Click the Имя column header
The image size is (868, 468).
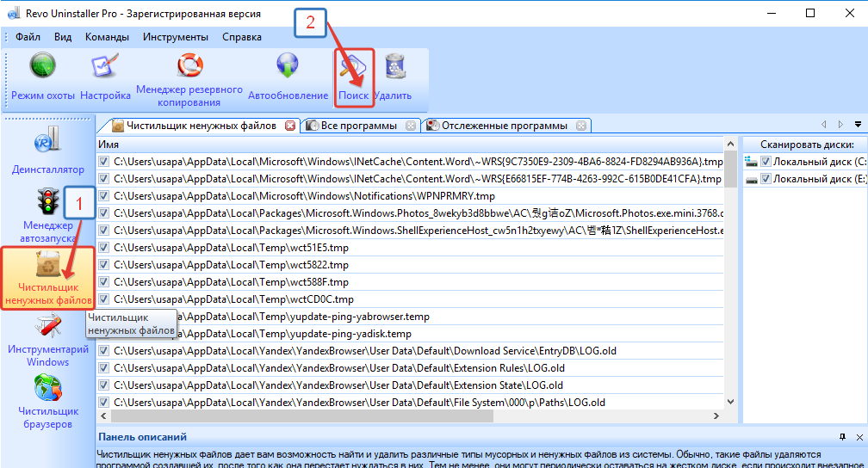click(410, 145)
